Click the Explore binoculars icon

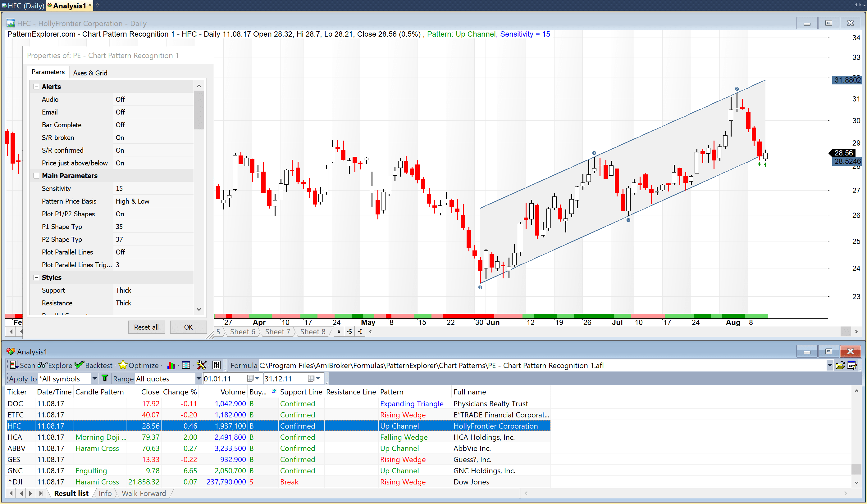click(42, 365)
